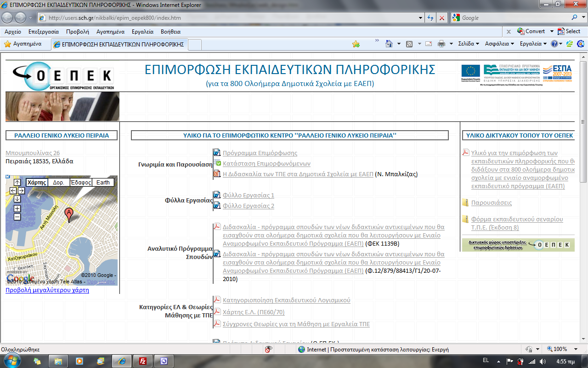Click the Προβολή μεγαλύτερου χάρτη link
Screen dimensions: 588x368
(x=47, y=290)
